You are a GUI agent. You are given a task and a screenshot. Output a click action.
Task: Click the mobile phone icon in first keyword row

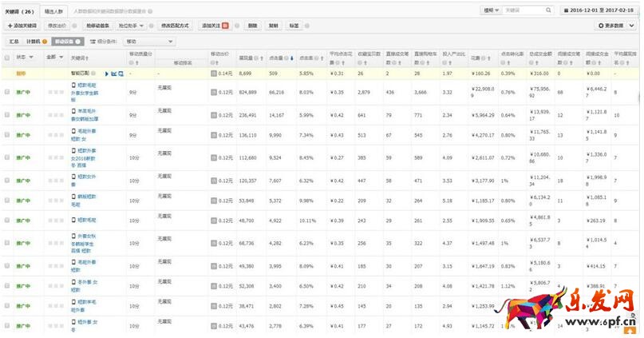(x=73, y=85)
